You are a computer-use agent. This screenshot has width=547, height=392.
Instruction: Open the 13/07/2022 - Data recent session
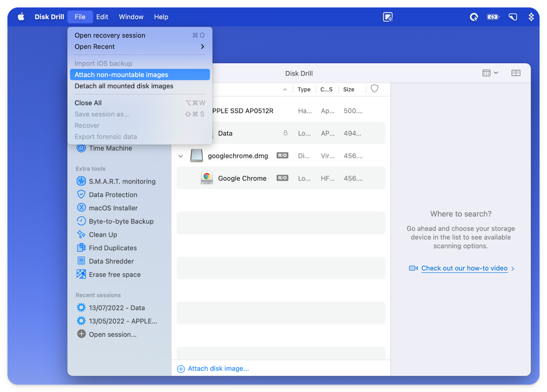coord(117,308)
